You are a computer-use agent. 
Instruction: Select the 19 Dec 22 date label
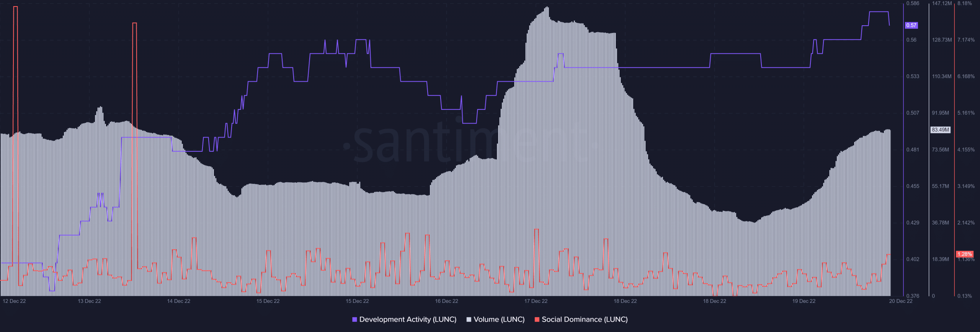click(804, 301)
